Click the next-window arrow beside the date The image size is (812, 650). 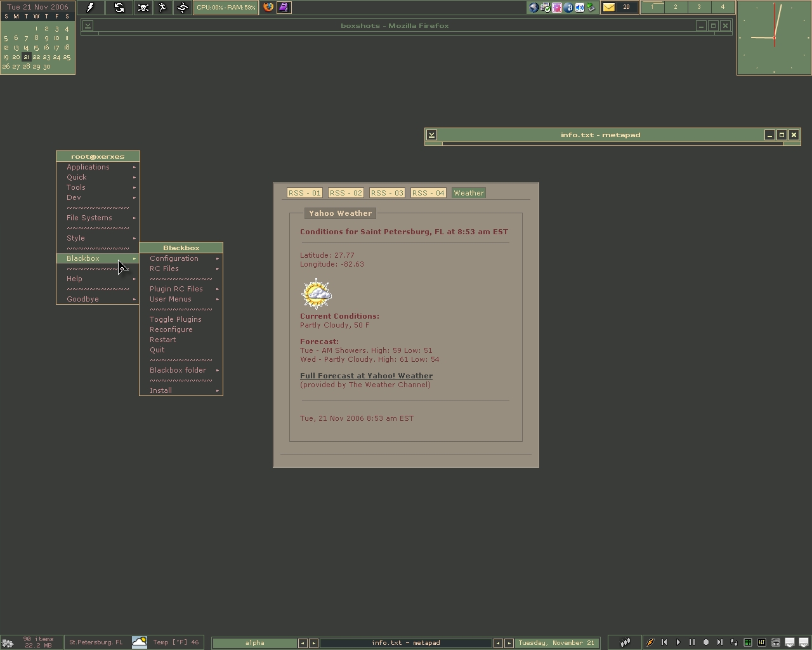pyautogui.click(x=509, y=643)
